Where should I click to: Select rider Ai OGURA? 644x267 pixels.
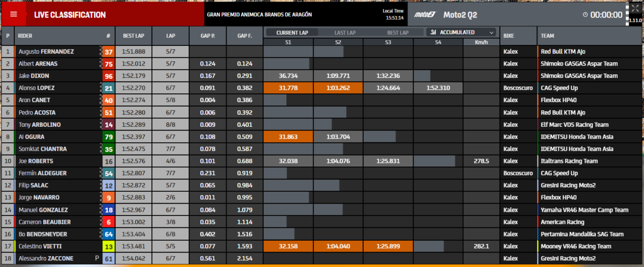point(31,137)
